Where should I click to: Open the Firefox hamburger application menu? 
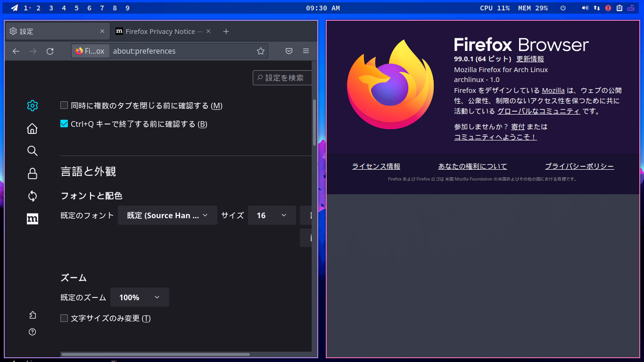pos(306,51)
